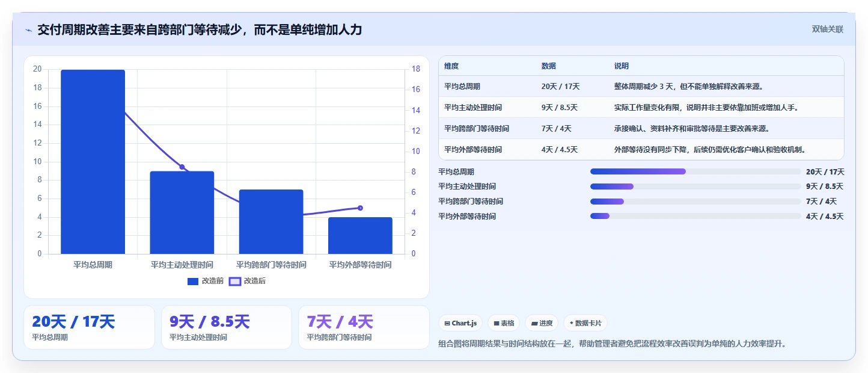This screenshot has height=373, width=868.
Task: Click the 平均主动处理时间 bar in the chart
Action: (182, 212)
